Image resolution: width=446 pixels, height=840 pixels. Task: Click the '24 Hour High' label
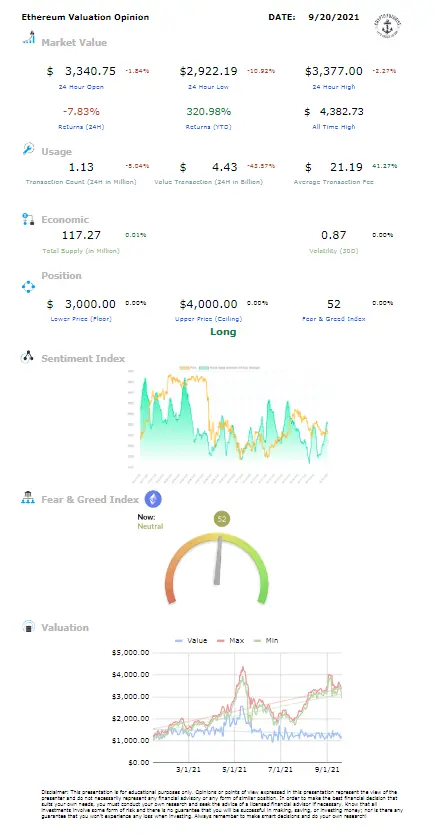(334, 87)
